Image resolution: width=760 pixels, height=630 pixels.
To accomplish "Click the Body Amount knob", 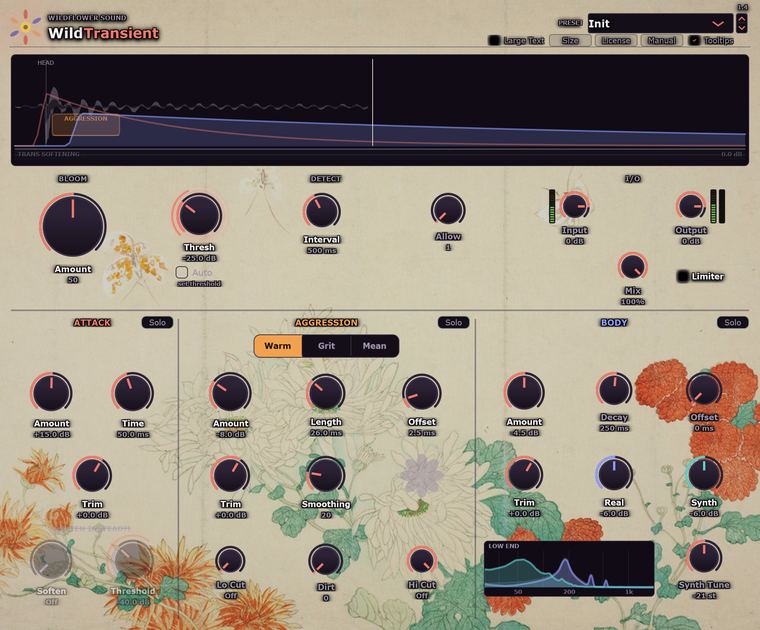I will click(x=524, y=392).
